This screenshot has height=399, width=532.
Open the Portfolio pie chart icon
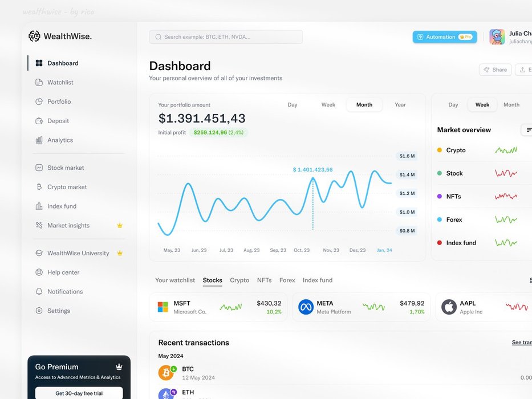pos(39,101)
